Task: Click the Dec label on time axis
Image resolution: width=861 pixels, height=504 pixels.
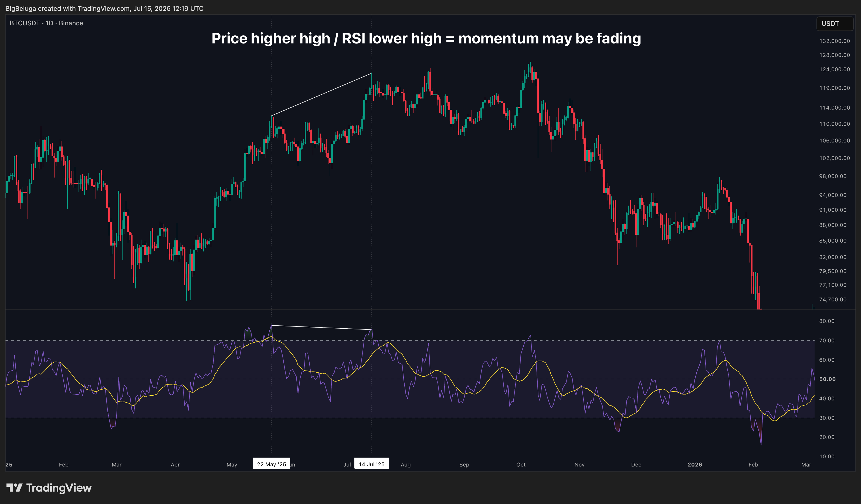Action: pyautogui.click(x=636, y=464)
